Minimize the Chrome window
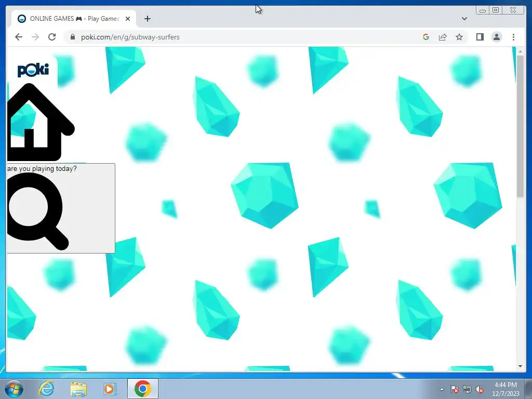 tap(483, 10)
